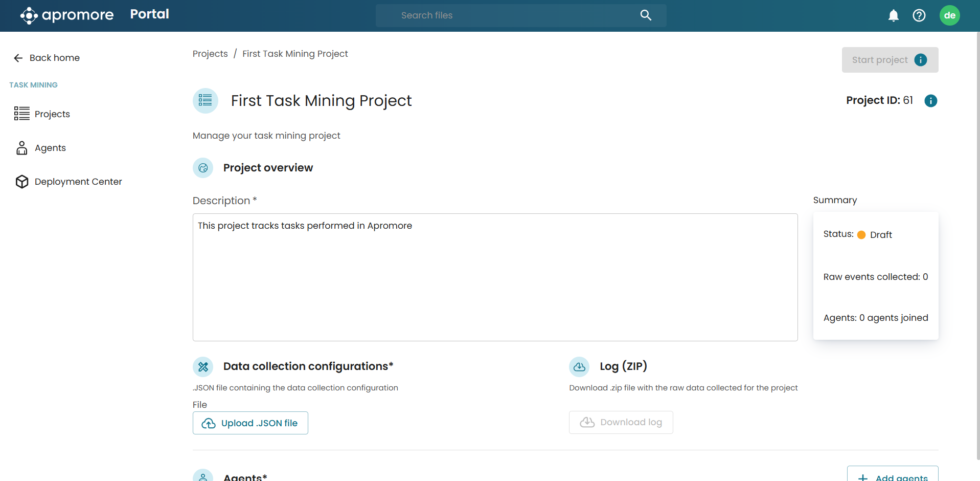980x481 pixels.
Task: Click the Project overview icon
Action: click(203, 168)
